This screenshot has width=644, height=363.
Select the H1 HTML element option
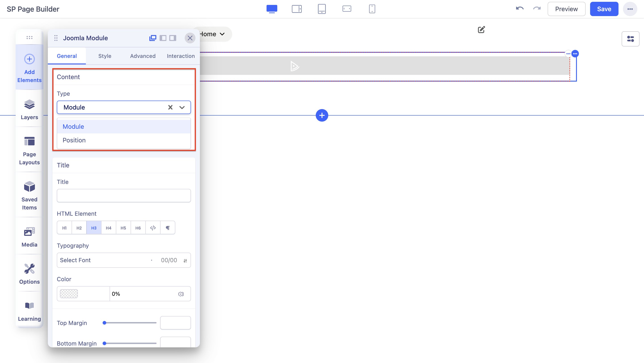[64, 228]
